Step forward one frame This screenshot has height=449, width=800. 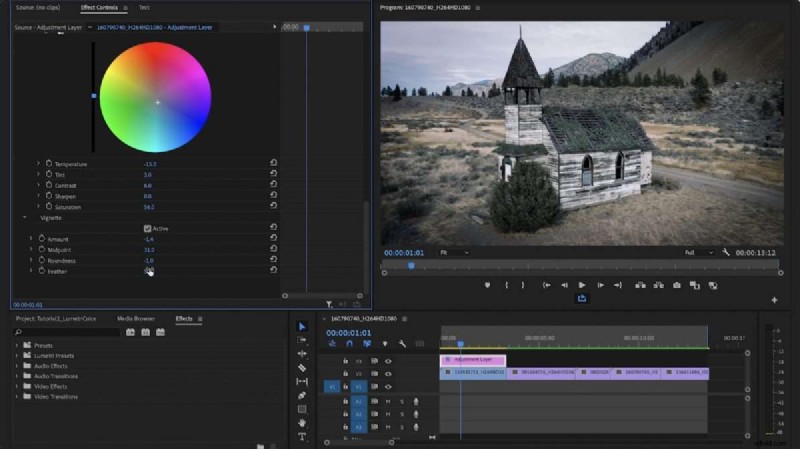pyautogui.click(x=601, y=285)
